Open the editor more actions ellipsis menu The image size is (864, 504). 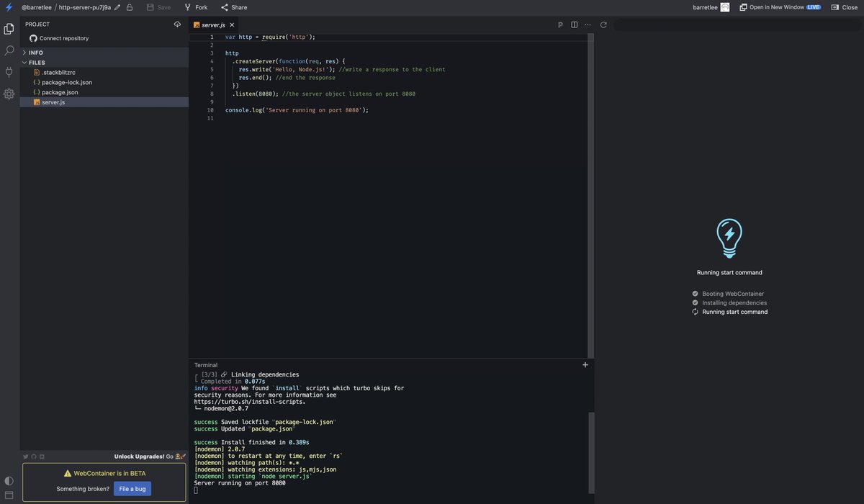tap(588, 24)
